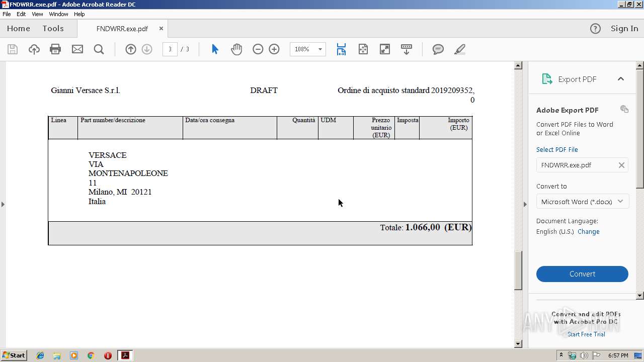Go to next page arrow
The width and height of the screenshot is (644, 362).
[x=147, y=49]
